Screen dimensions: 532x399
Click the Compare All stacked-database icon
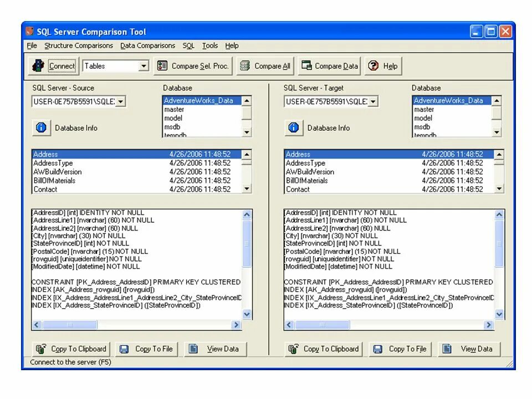[244, 66]
